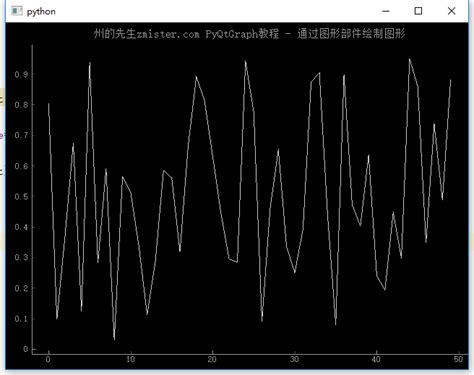The height and width of the screenshot is (375, 474).
Task: Click the y-axis label 0.7
Action: (x=21, y=135)
